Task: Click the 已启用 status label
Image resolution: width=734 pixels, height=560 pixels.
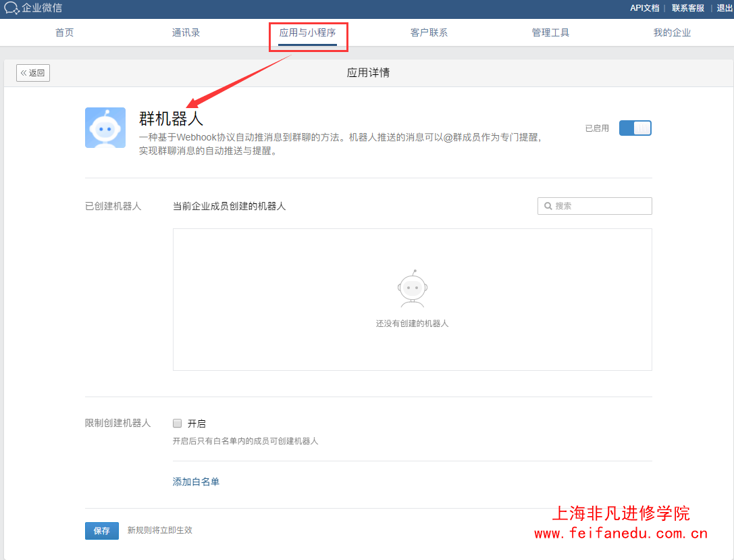Action: pos(597,128)
